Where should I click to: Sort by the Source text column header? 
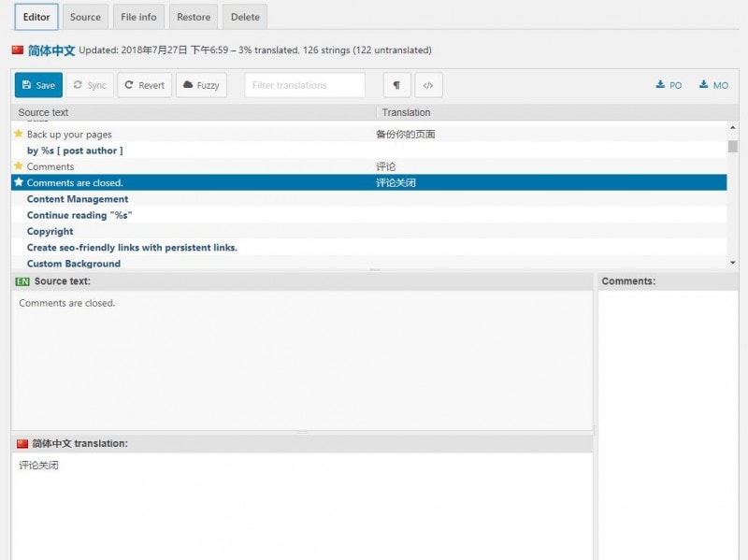tap(43, 112)
